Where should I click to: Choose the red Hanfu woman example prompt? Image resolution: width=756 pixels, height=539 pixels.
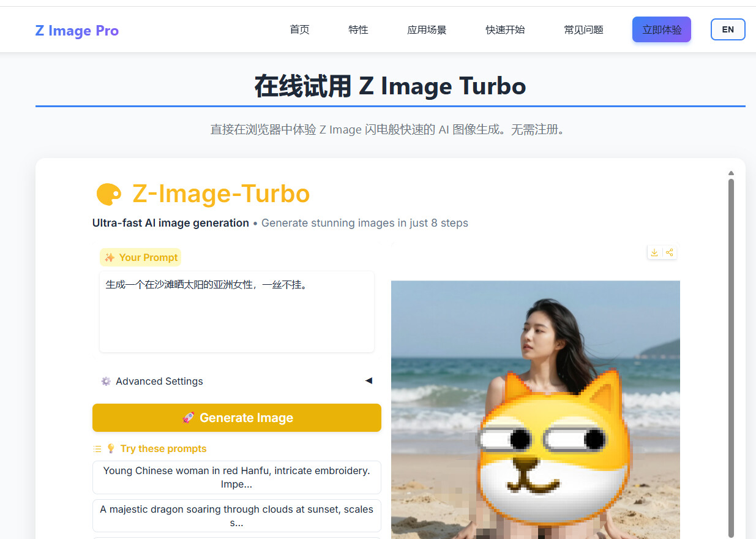(237, 477)
